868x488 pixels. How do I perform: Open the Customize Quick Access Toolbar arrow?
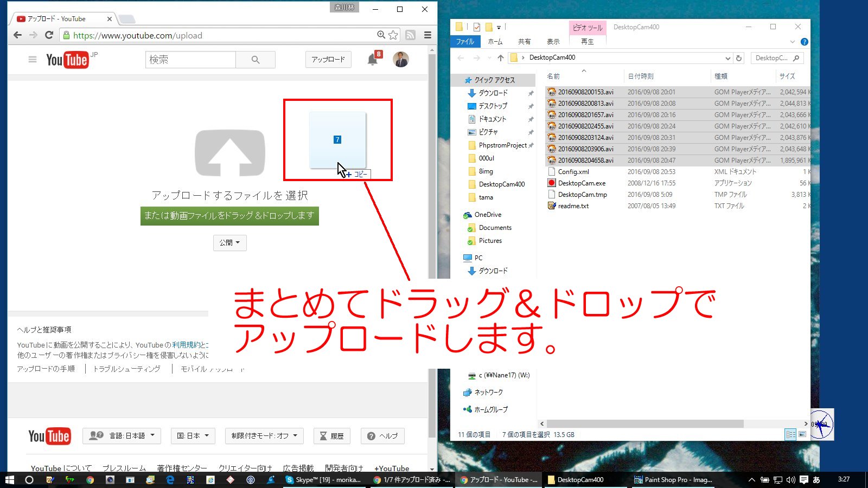[x=499, y=27]
